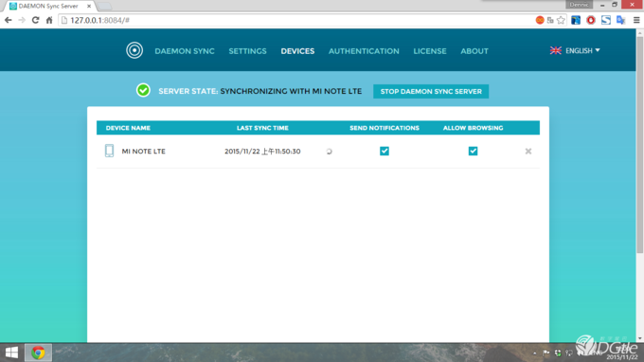Open the Settings tab
This screenshot has height=362, width=644.
[248, 51]
